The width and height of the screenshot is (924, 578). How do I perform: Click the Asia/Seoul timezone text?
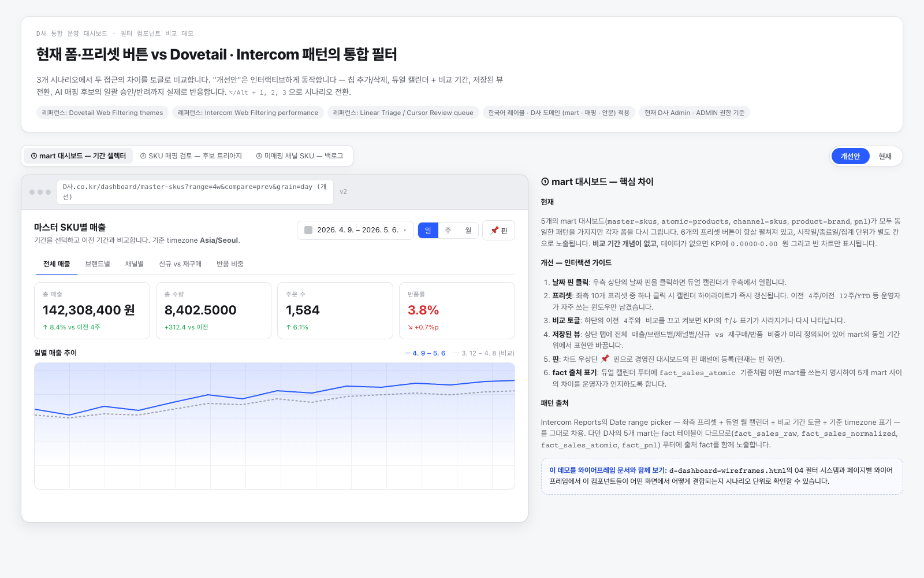point(219,240)
